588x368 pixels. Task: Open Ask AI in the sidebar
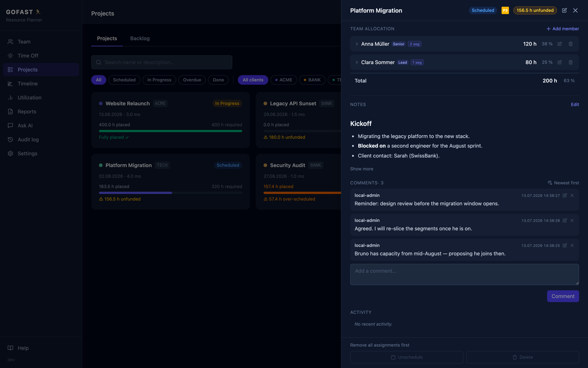[41, 125]
